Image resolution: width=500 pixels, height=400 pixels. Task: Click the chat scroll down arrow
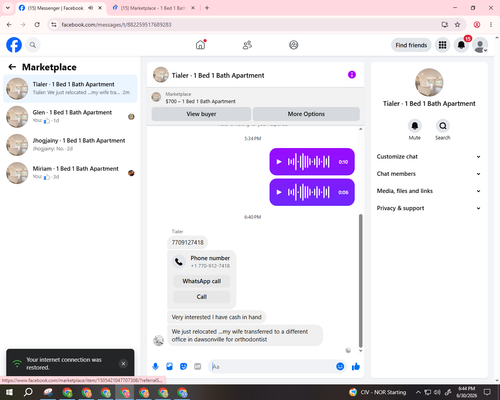point(360,351)
